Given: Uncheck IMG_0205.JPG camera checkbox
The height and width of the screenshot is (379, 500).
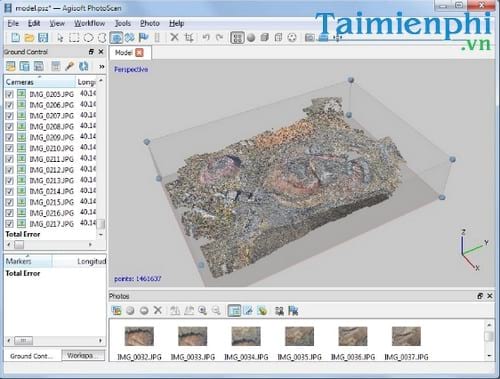Looking at the screenshot, I should pyautogui.click(x=9, y=94).
